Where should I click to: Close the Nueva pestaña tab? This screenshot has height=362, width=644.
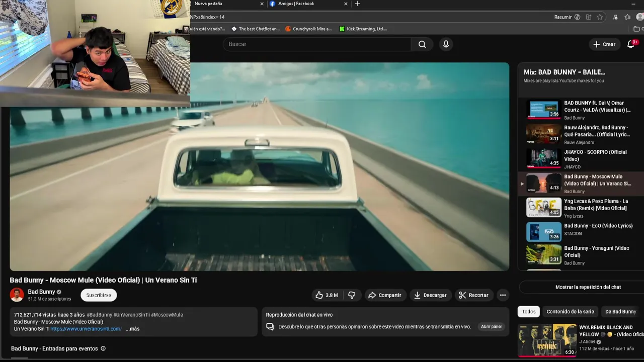(x=262, y=4)
